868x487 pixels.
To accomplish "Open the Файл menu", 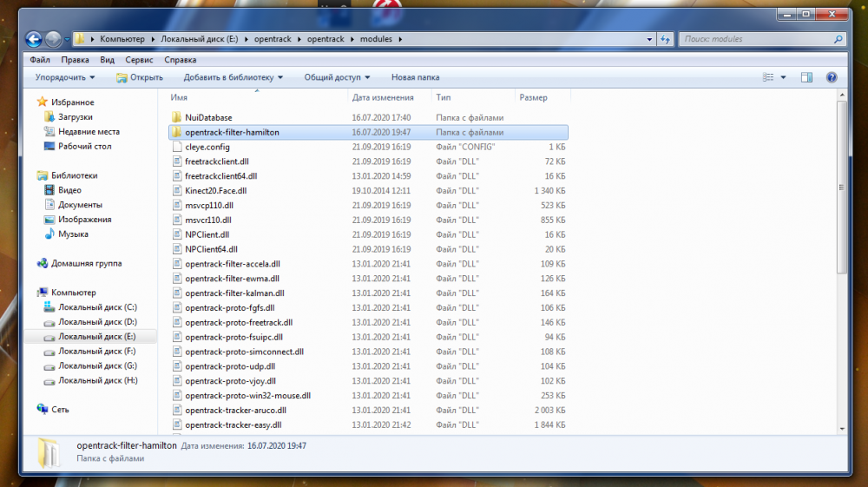I will tap(40, 60).
